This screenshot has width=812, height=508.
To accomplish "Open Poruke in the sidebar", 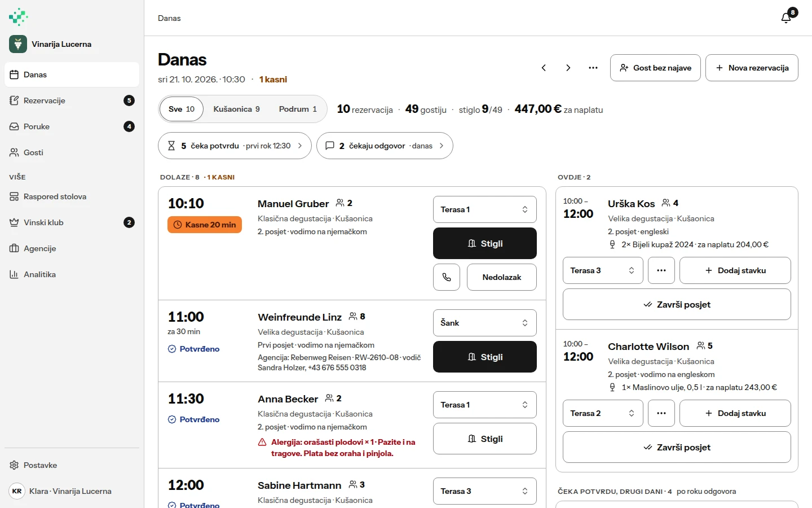I will [x=72, y=126].
